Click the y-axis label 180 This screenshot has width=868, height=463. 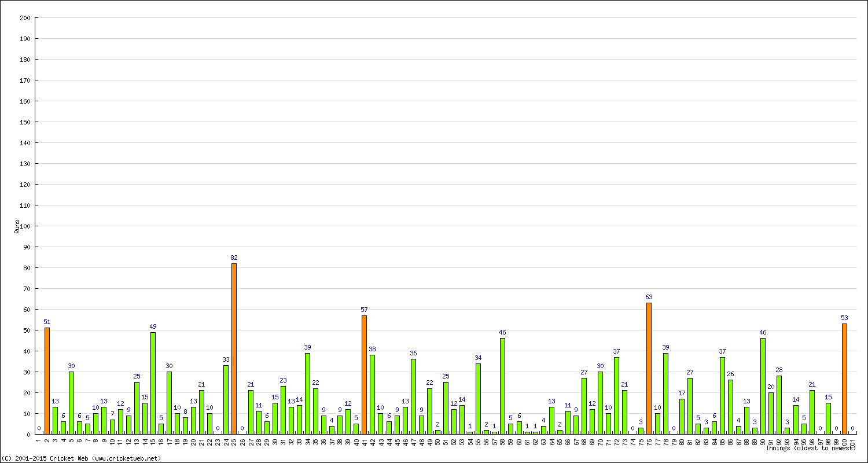(25, 60)
